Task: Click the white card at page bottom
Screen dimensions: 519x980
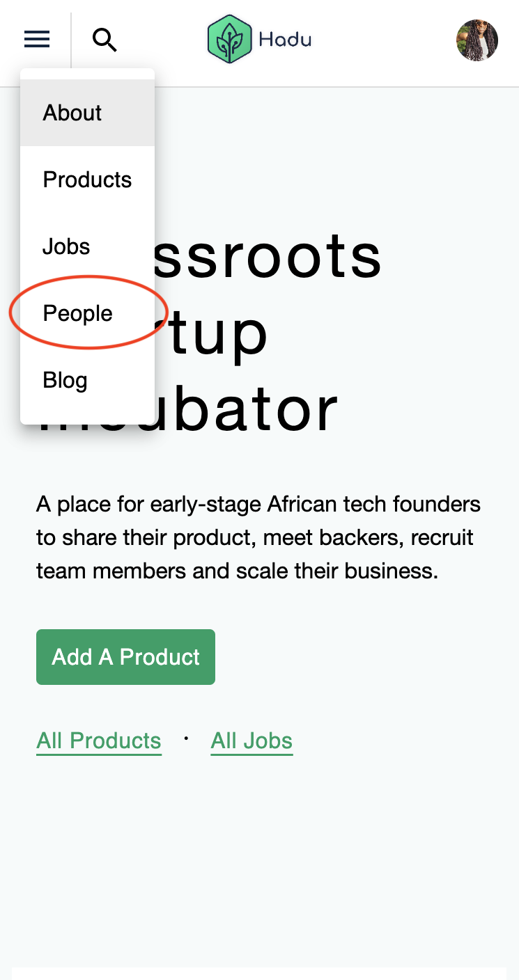Action: (x=259, y=973)
